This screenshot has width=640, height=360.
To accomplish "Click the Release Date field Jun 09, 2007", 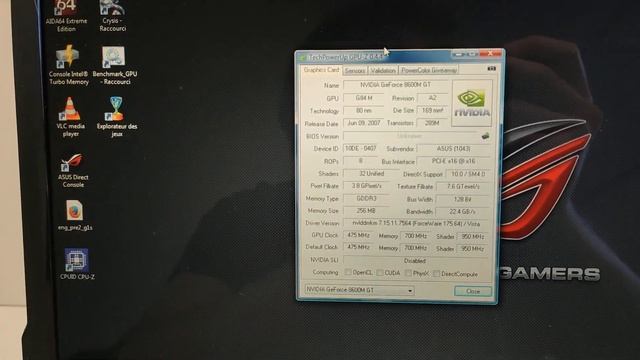I will click(x=364, y=123).
